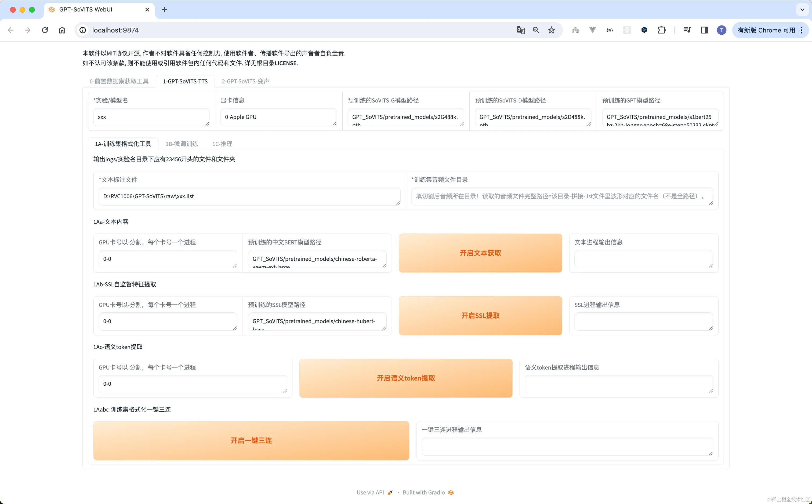Open Chrome side panel icon

pos(704,30)
